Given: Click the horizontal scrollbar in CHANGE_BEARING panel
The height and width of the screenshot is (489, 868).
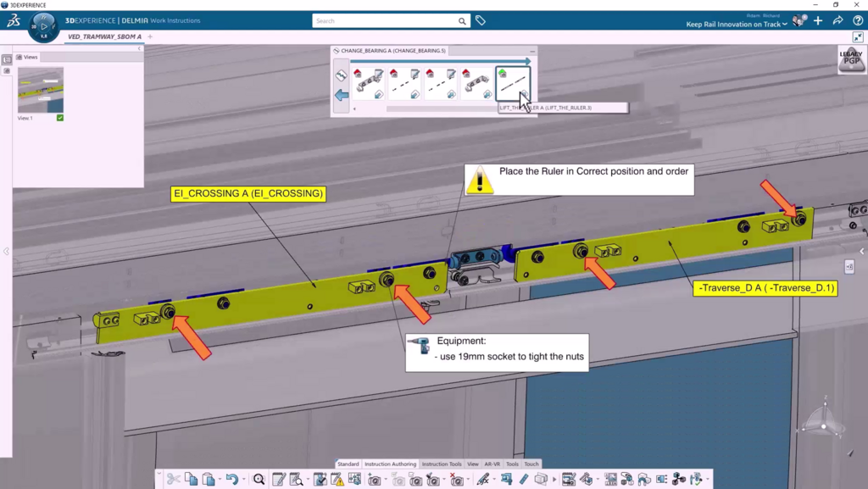Looking at the screenshot, I should (x=441, y=108).
